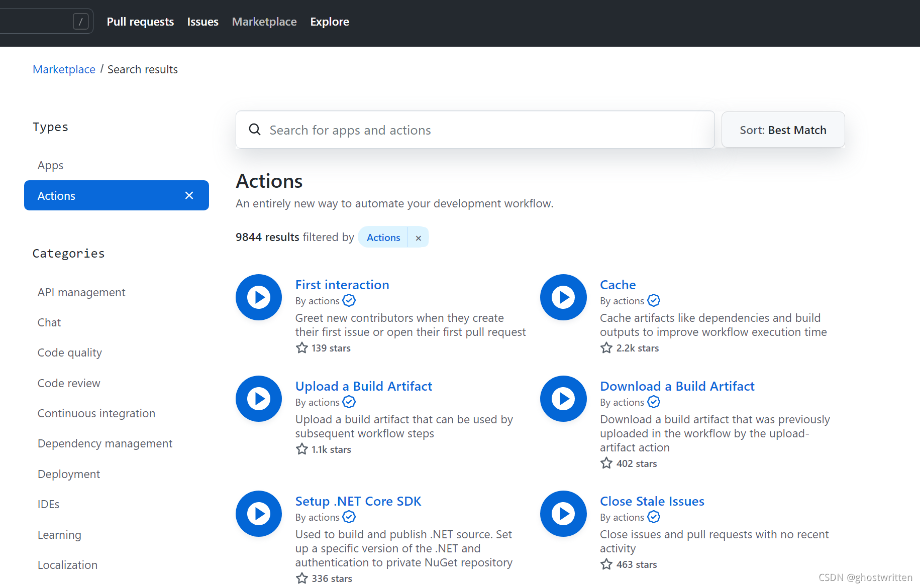Click '2.2k stars' text
920x588 pixels.
[x=638, y=348]
